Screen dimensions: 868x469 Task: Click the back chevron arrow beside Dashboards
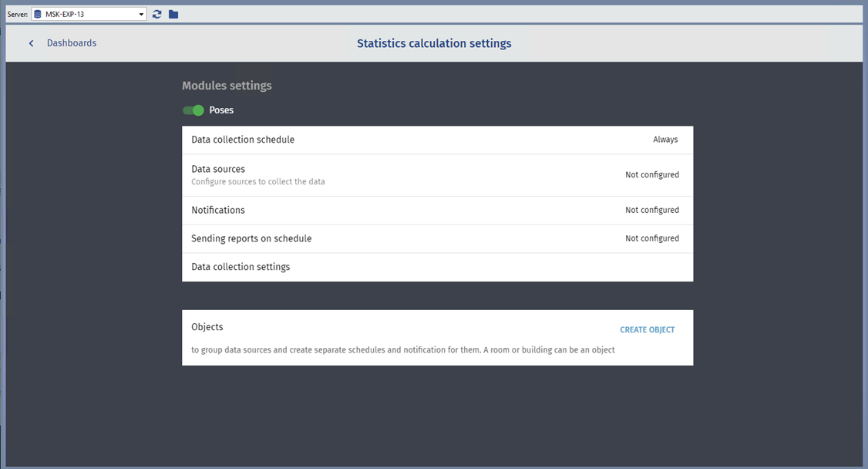(32, 43)
